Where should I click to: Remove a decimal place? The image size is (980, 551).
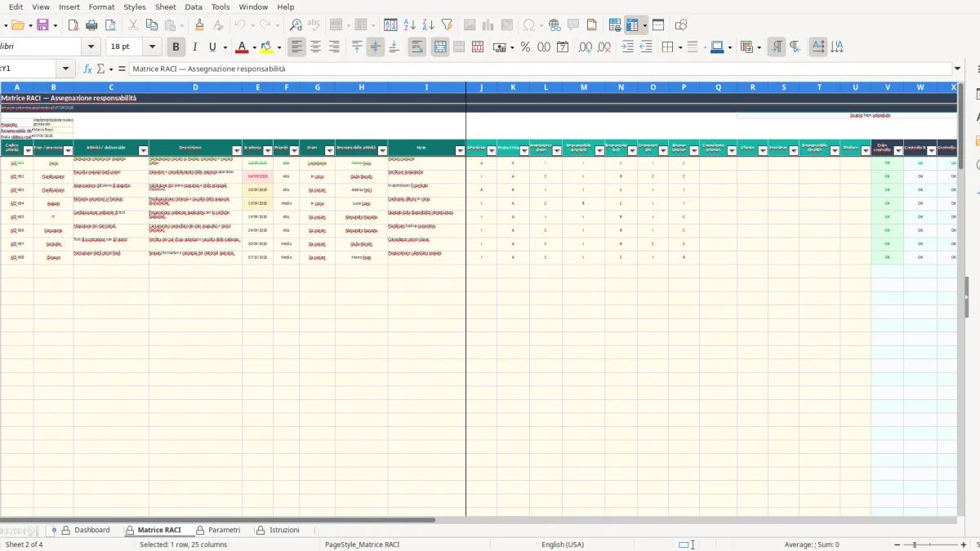(x=604, y=47)
